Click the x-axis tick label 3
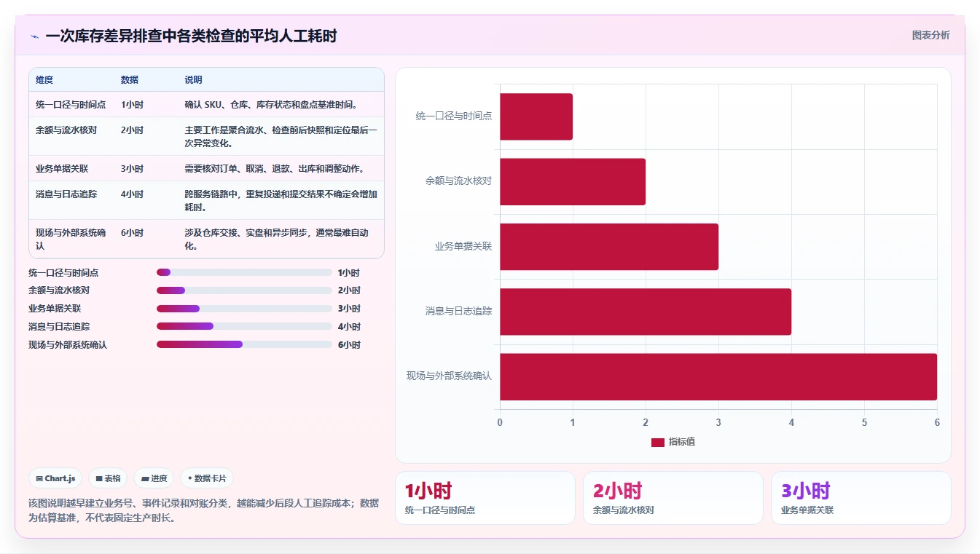Viewport: 980px width, 554px height. point(718,423)
